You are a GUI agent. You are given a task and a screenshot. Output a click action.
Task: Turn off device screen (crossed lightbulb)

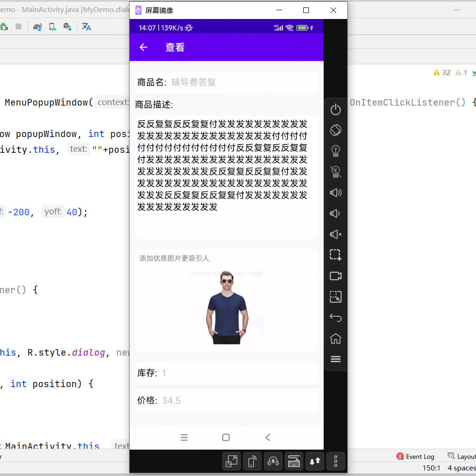coord(335,172)
